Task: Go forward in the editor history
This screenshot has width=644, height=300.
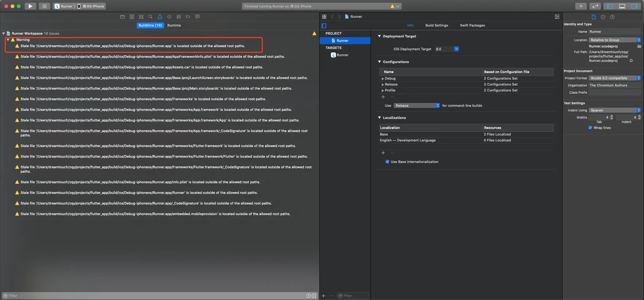Action: [x=339, y=17]
